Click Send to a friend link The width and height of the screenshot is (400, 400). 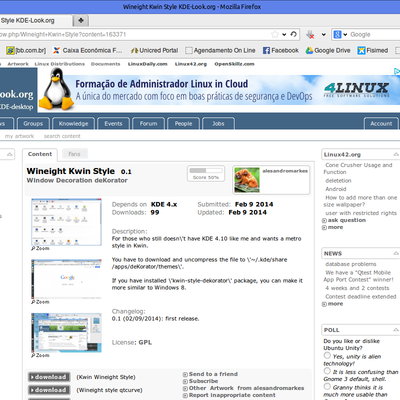(x=213, y=374)
